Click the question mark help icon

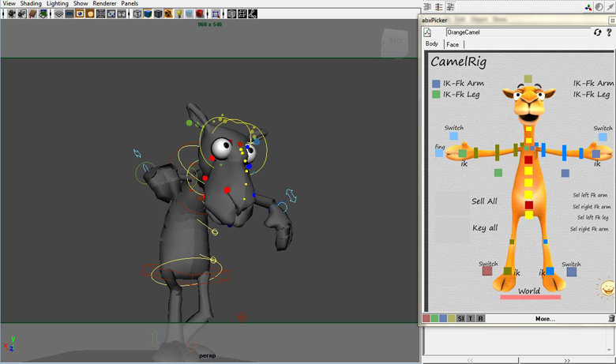609,32
